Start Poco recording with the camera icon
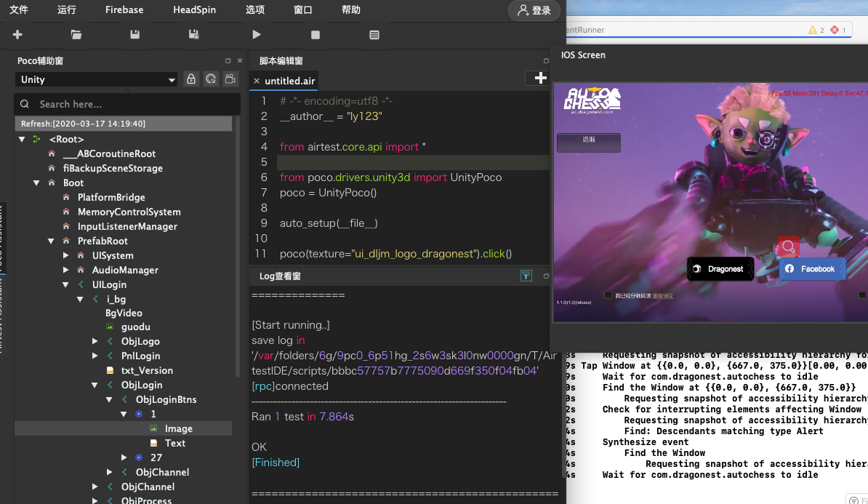This screenshot has width=868, height=504. pos(230,79)
